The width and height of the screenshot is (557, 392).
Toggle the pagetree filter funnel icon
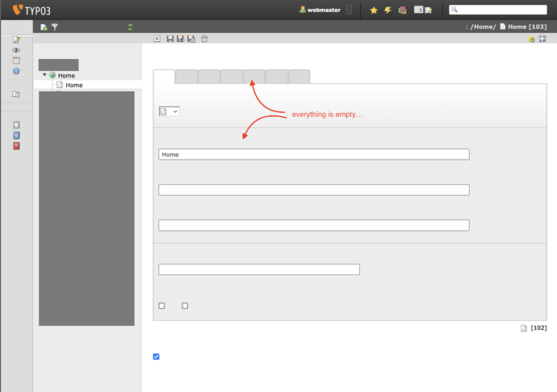(x=55, y=27)
